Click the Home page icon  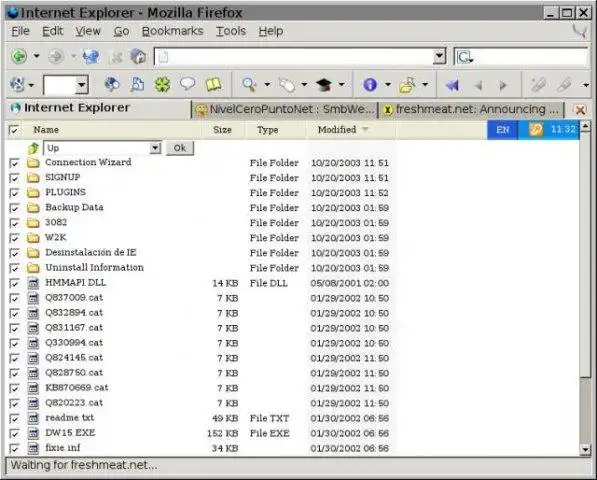(x=138, y=57)
